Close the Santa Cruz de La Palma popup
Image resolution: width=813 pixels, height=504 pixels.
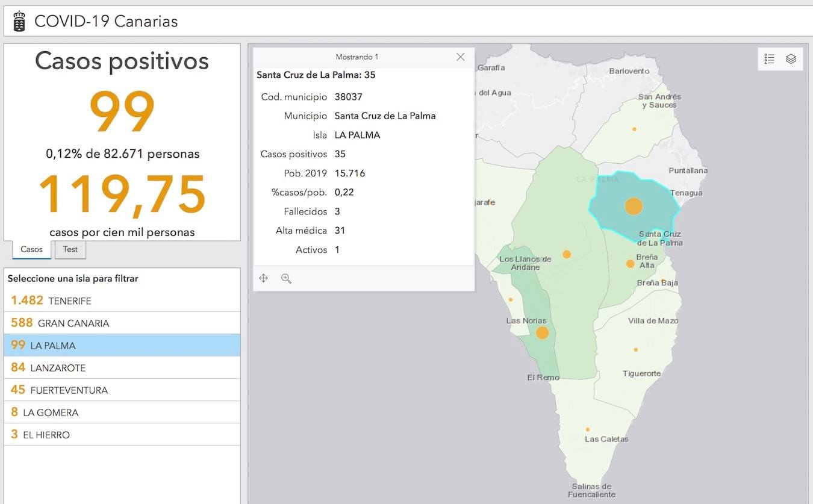pyautogui.click(x=461, y=57)
